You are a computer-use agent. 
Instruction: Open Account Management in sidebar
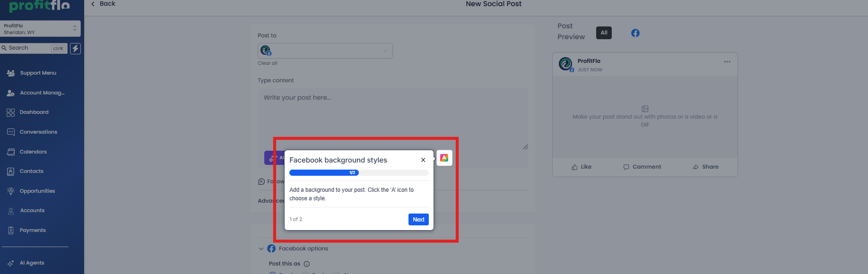42,93
